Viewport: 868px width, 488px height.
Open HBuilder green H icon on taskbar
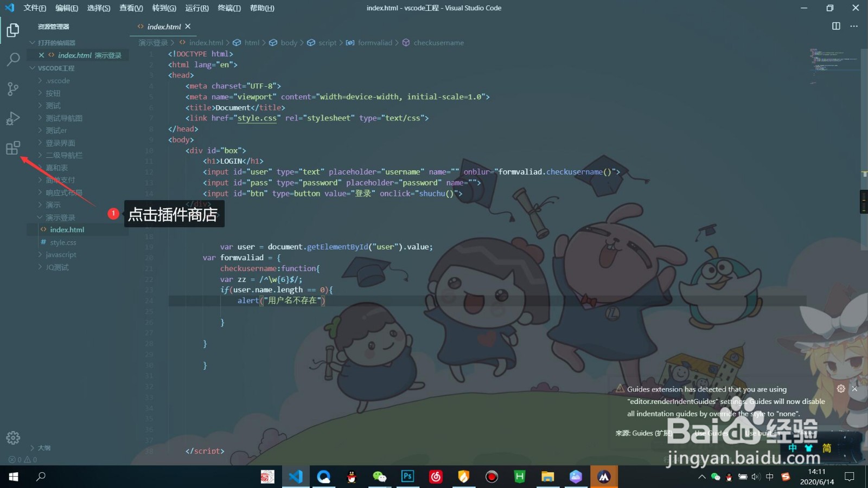click(520, 477)
